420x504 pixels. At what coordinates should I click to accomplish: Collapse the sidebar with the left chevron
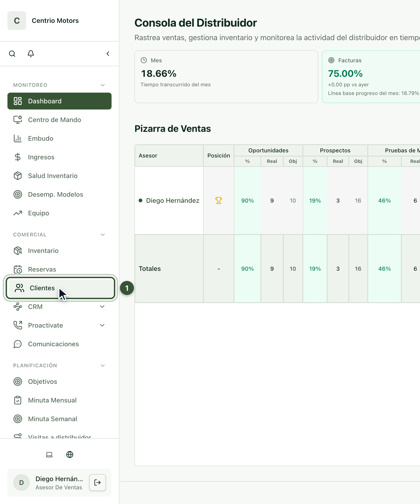pos(108,53)
